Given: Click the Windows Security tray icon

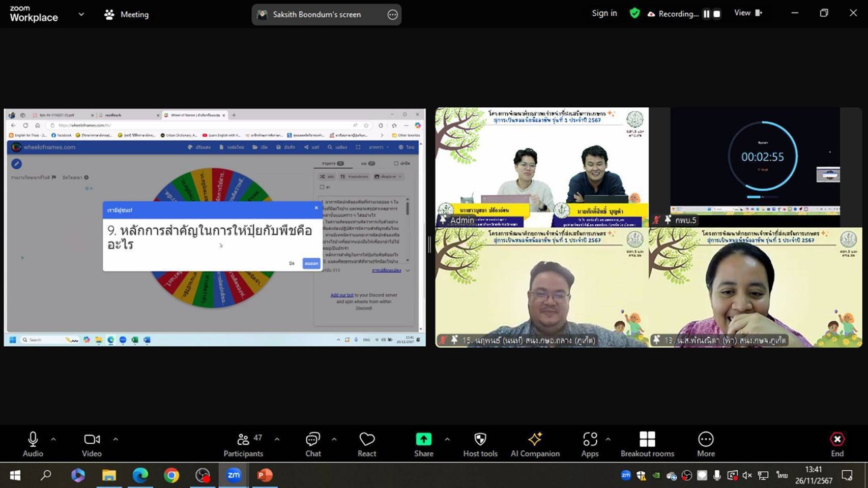Looking at the screenshot, I should 641,475.
